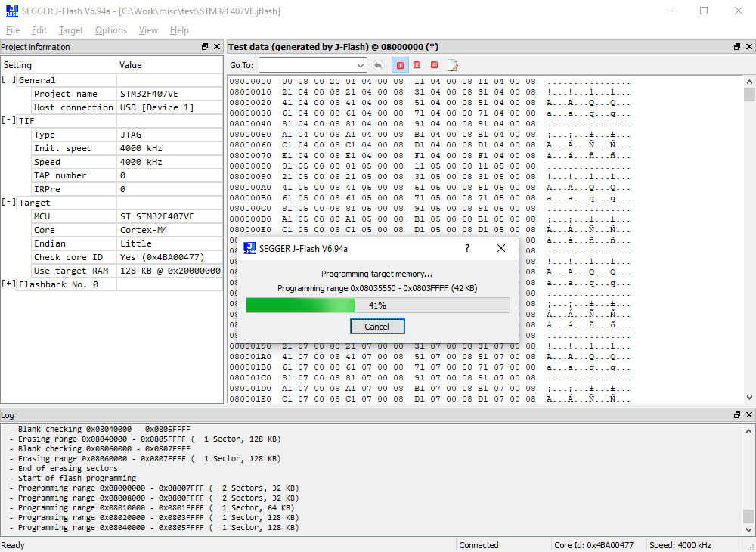Click the programming progress bar
The width and height of the screenshot is (756, 552).
point(377,305)
